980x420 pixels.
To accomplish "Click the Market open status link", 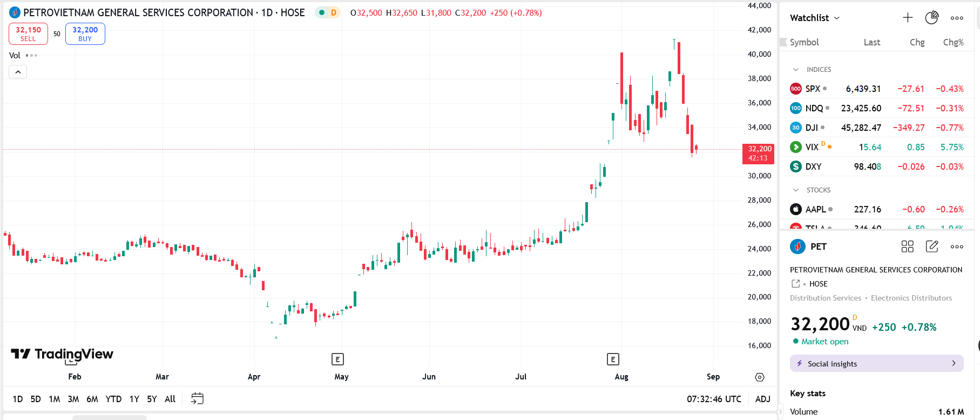I will click(824, 341).
